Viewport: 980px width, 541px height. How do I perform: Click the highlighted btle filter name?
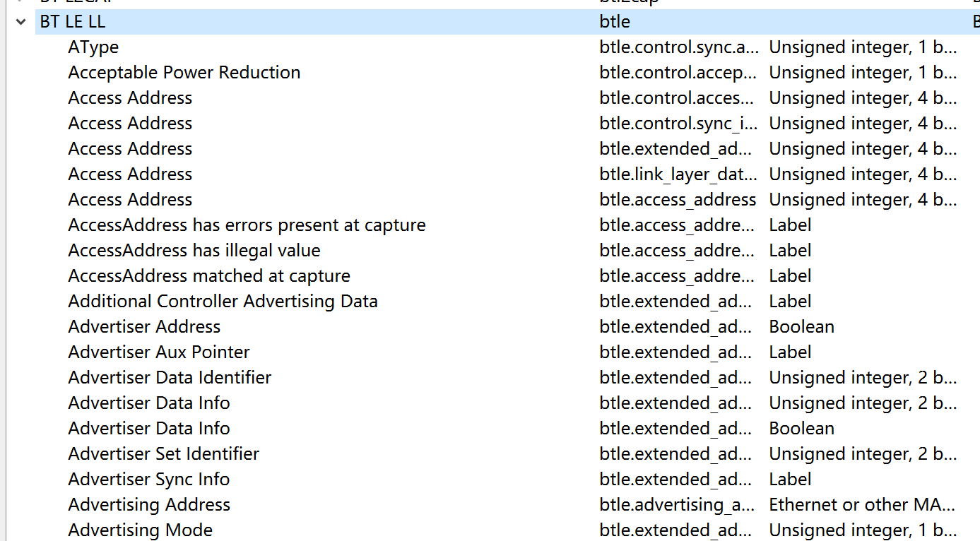[614, 21]
